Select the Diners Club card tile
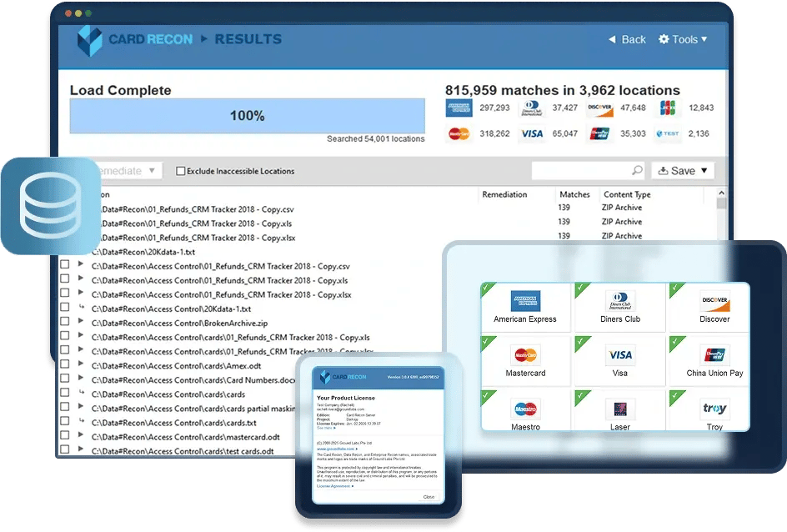 pyautogui.click(x=620, y=308)
